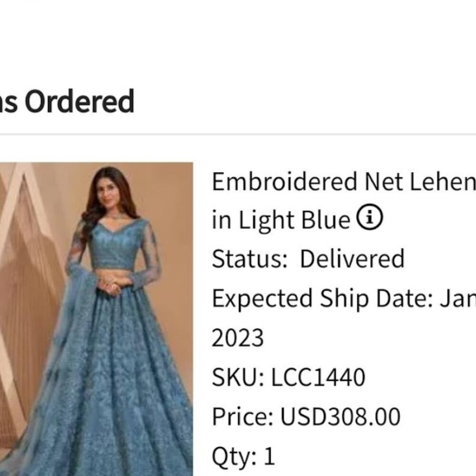Open the blue lehenga product thumbnail
This screenshot has height=476, width=476.
96,319
